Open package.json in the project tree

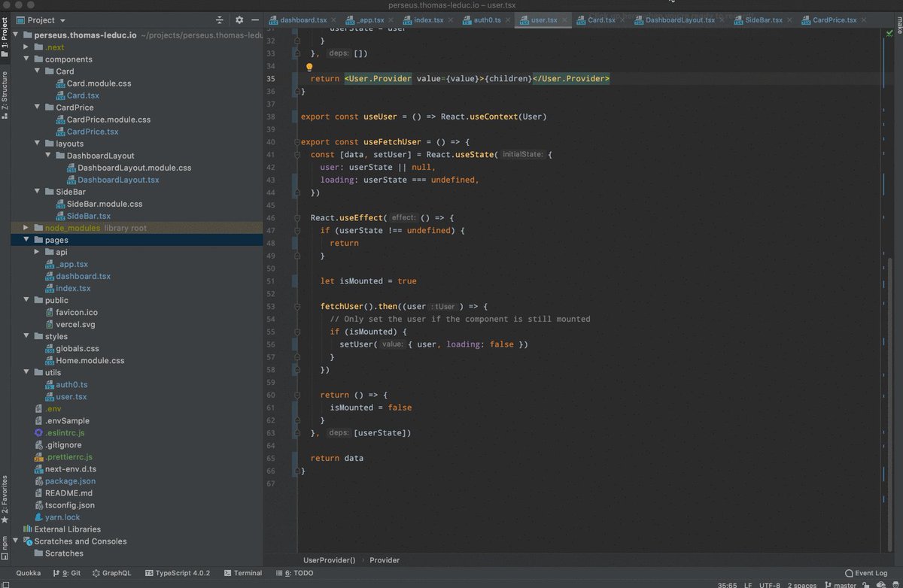pos(65,480)
